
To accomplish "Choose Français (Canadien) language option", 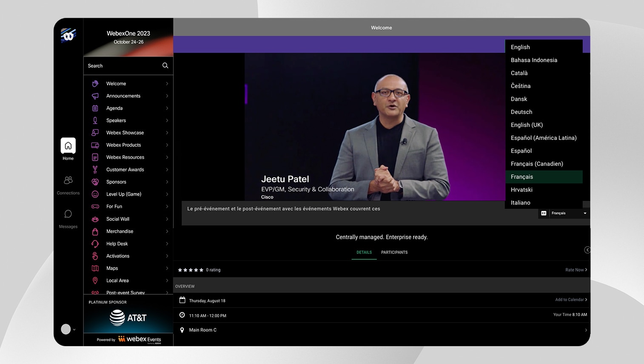I will tap(544, 164).
